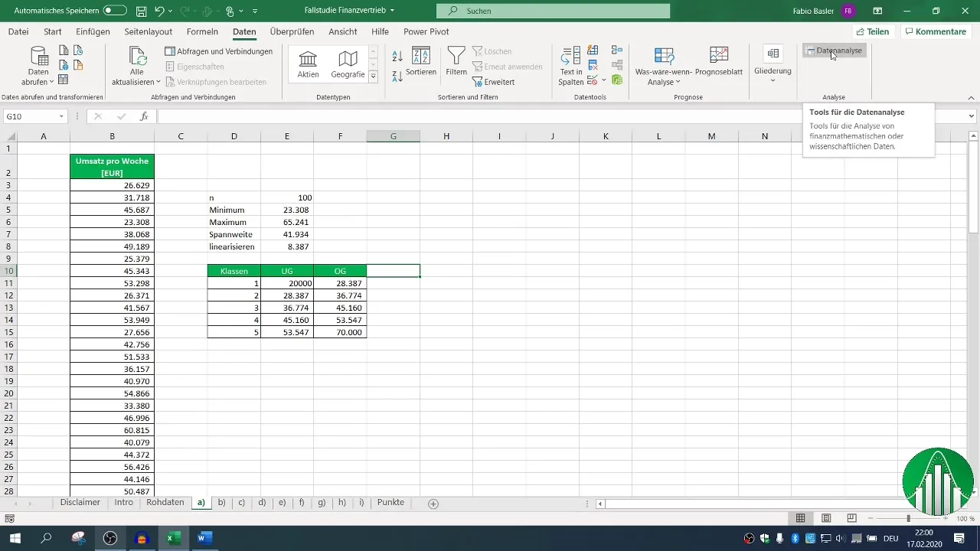Click the Datenanalyse button
The width and height of the screenshot is (980, 551).
(x=835, y=51)
